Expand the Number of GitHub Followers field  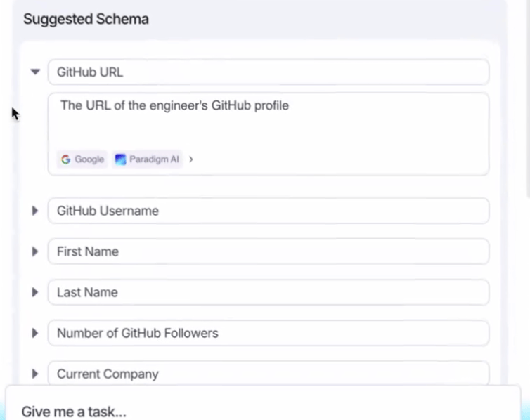coord(34,333)
